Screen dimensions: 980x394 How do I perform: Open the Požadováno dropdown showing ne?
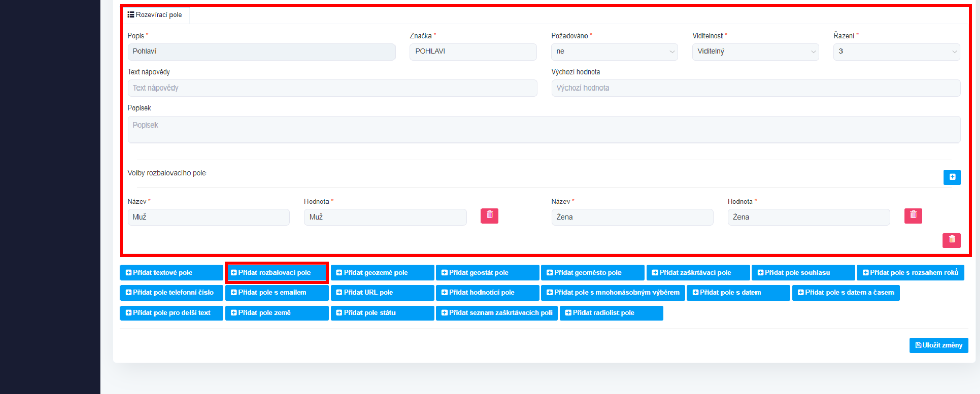[x=614, y=51]
